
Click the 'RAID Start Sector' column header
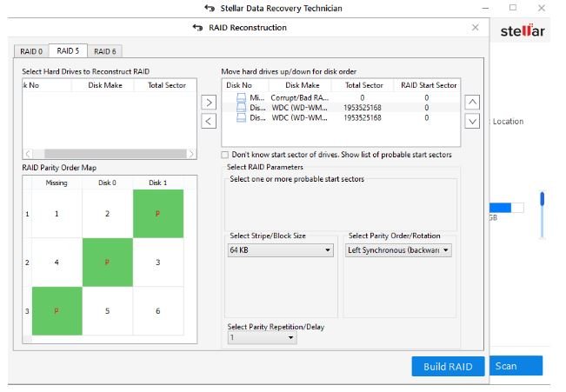pos(429,85)
